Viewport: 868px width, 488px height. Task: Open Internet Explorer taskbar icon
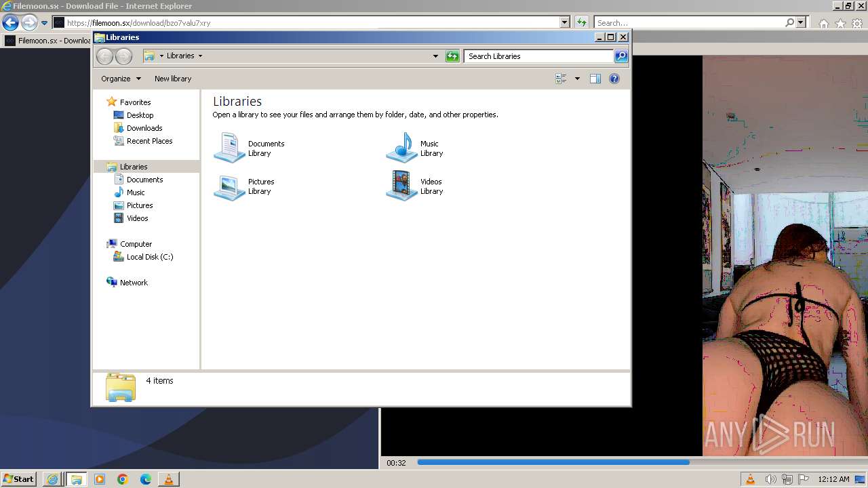click(52, 479)
